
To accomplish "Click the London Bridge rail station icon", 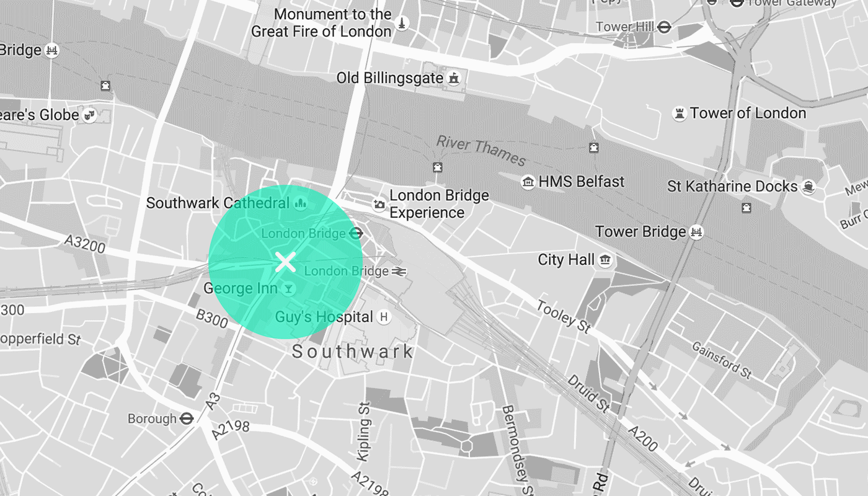I will point(399,271).
